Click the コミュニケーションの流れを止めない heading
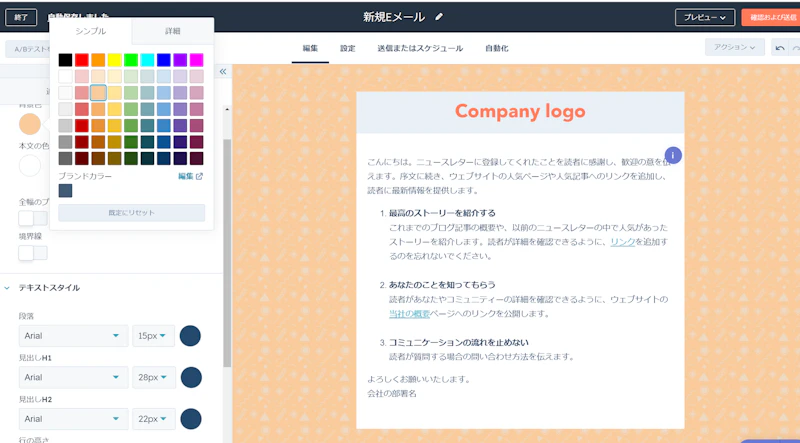The image size is (800, 443). tap(459, 342)
